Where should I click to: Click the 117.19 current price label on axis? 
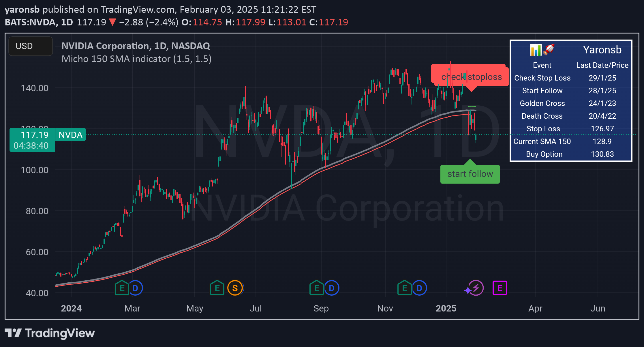[34, 135]
